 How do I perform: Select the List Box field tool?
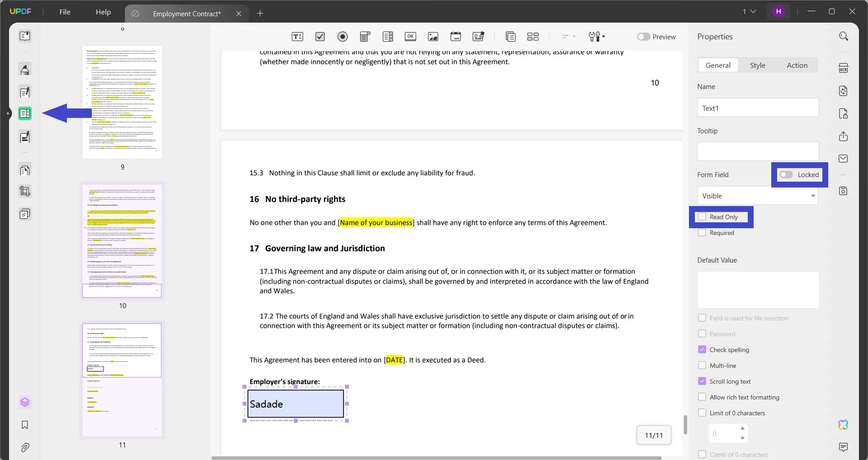pos(388,37)
